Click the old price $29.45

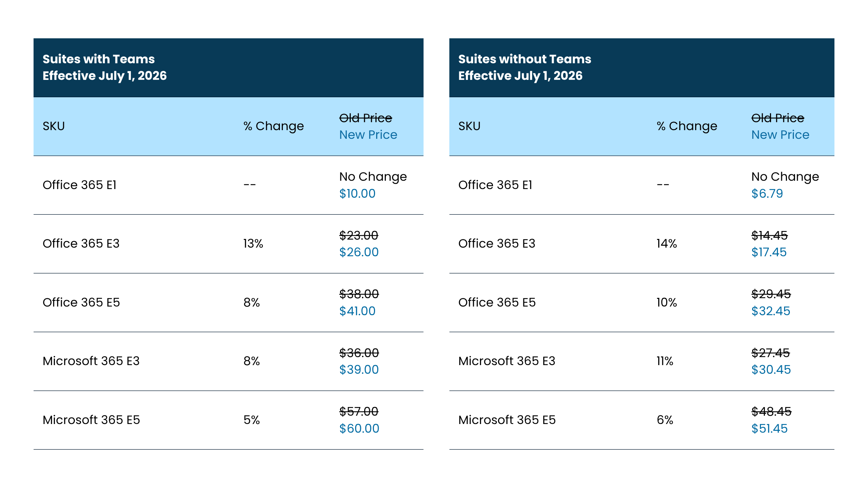coord(771,294)
